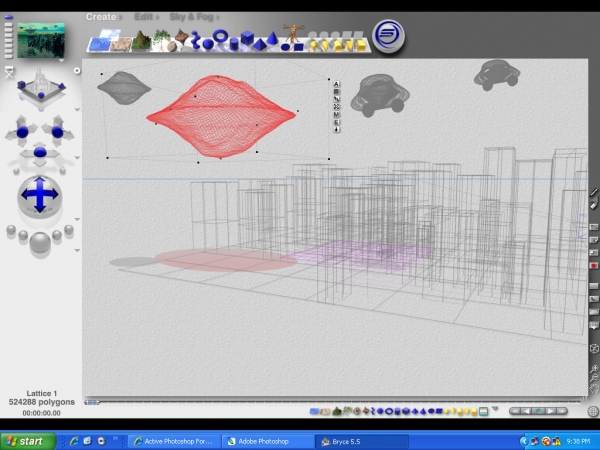600x450 pixels.
Task: Create a stone object
Action: pyautogui.click(x=172, y=46)
